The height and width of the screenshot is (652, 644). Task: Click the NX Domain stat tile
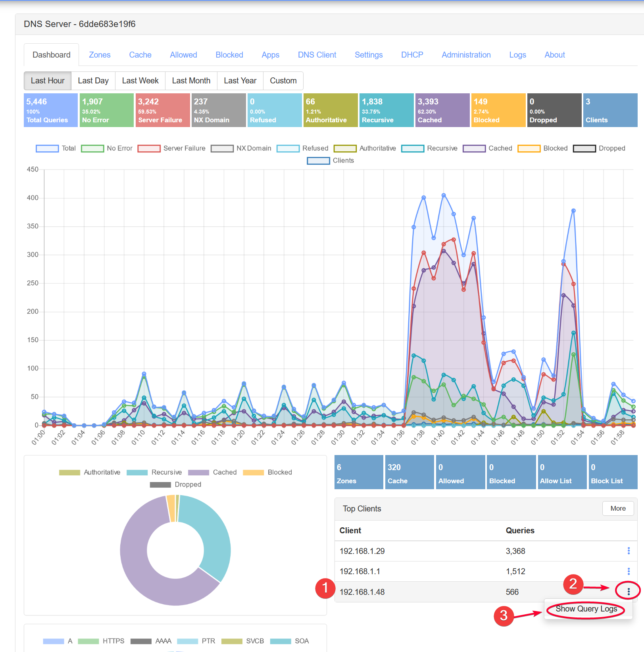coord(219,110)
